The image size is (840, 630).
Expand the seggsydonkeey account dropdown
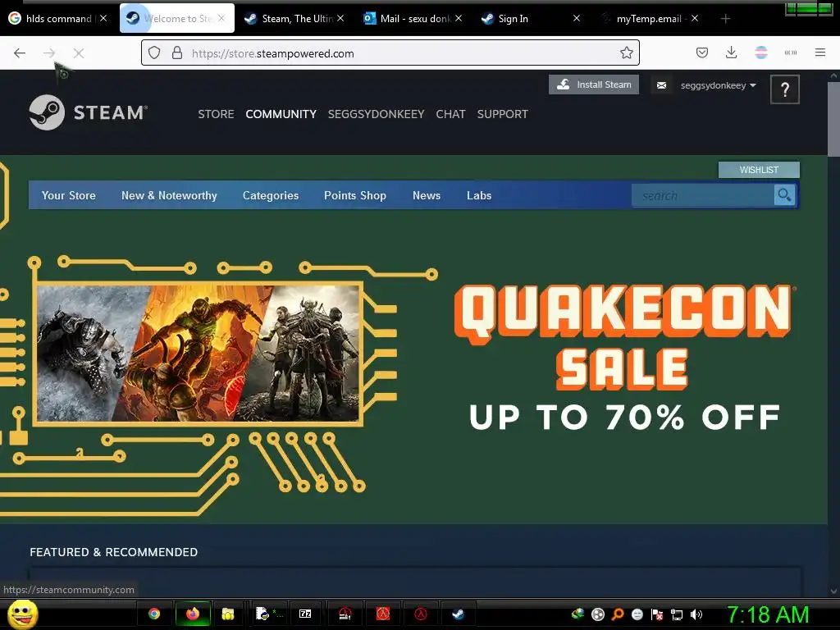click(x=718, y=85)
